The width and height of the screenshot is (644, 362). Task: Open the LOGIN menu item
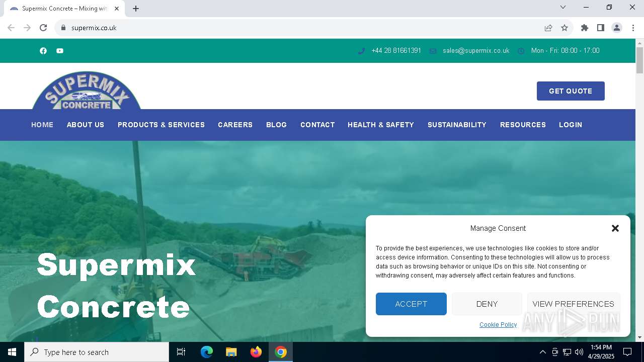571,125
